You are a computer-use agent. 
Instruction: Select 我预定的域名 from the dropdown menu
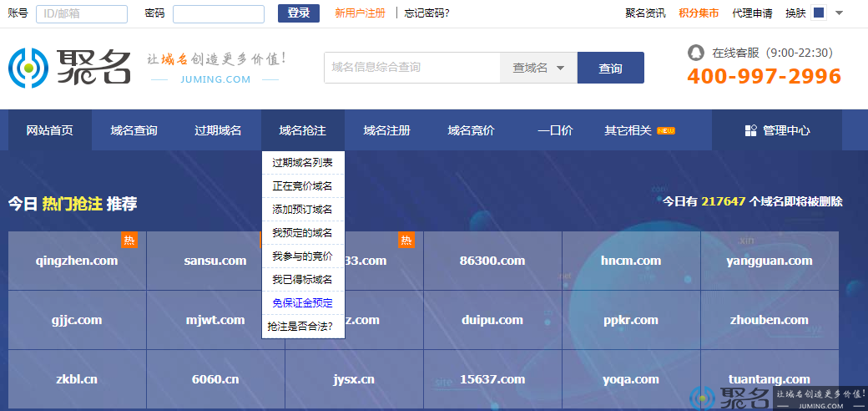[303, 232]
